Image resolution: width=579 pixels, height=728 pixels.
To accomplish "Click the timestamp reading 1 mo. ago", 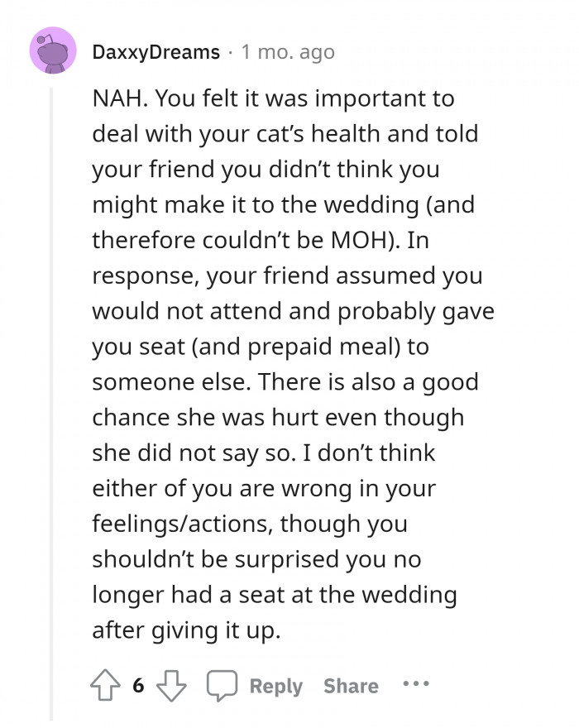I will click(x=285, y=52).
